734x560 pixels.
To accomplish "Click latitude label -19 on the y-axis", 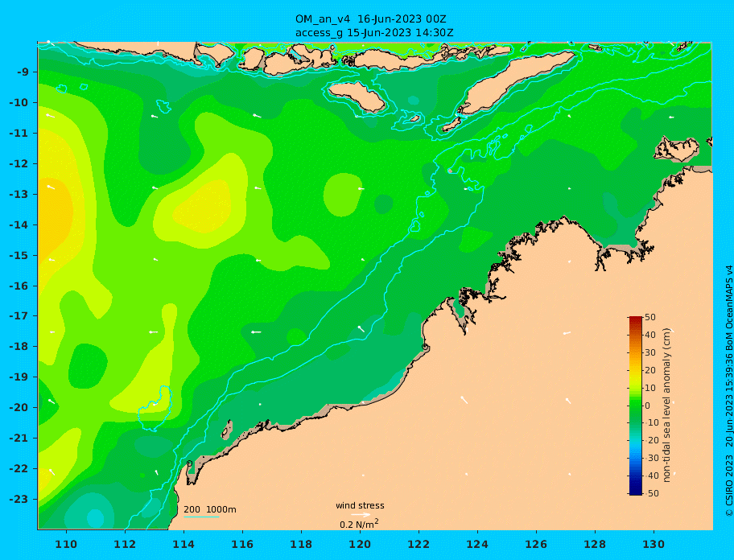I will pos(19,377).
